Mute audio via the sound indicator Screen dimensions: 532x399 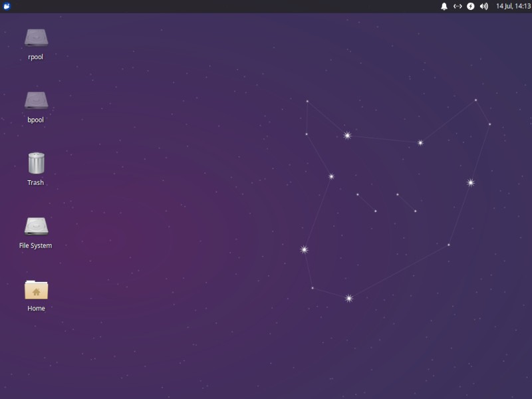(x=483, y=7)
